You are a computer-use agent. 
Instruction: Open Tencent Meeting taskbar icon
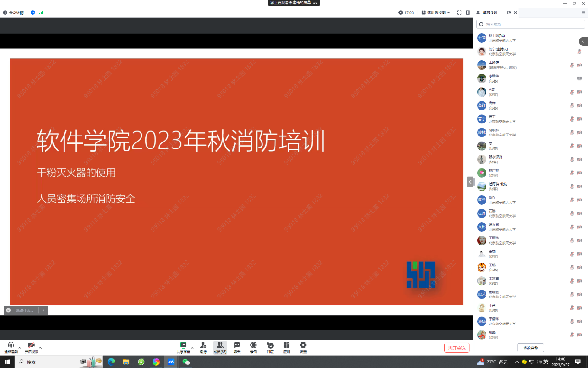click(x=171, y=362)
